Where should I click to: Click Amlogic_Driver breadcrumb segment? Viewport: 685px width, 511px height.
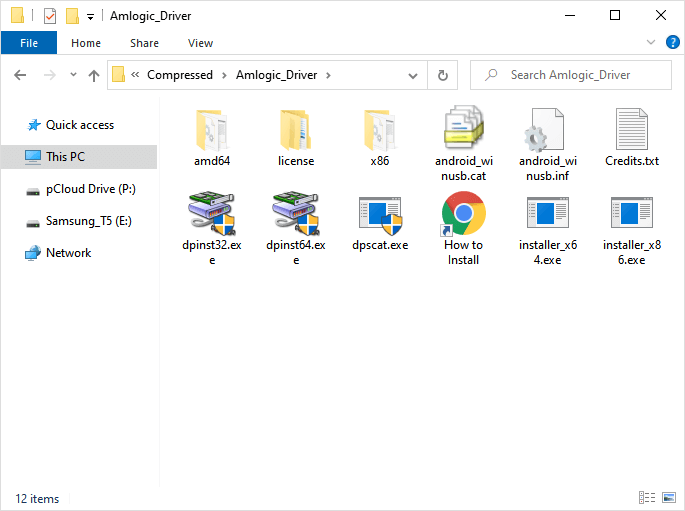click(277, 75)
